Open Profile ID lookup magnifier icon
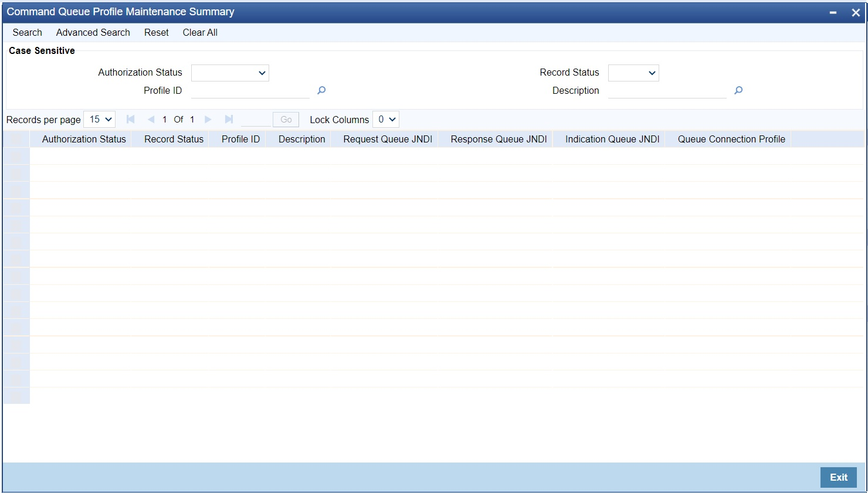868x493 pixels. [x=321, y=90]
